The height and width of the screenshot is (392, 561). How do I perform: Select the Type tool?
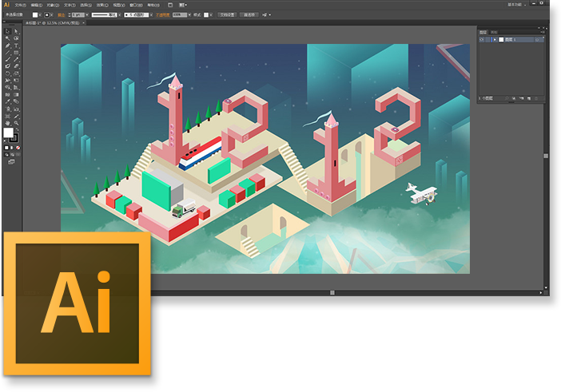[16, 46]
